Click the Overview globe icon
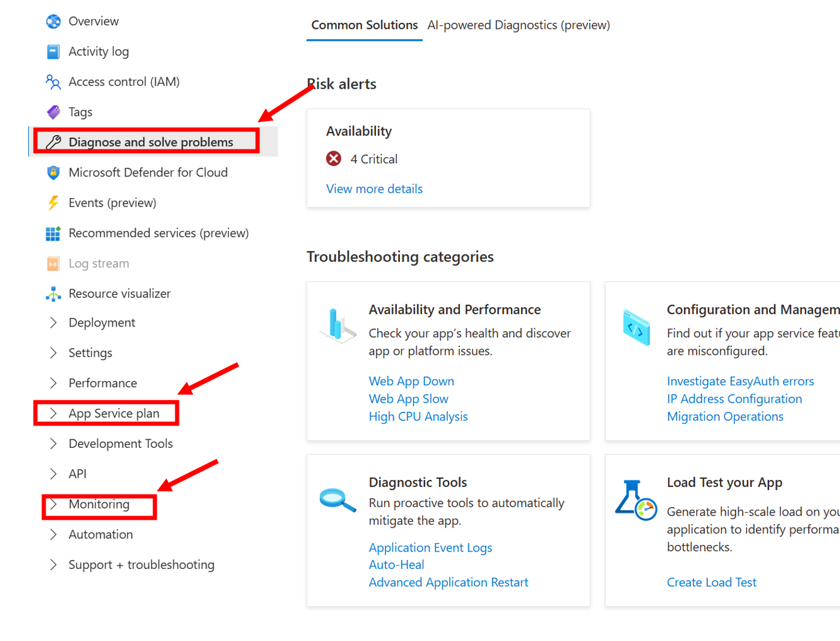840x641 pixels. [53, 22]
